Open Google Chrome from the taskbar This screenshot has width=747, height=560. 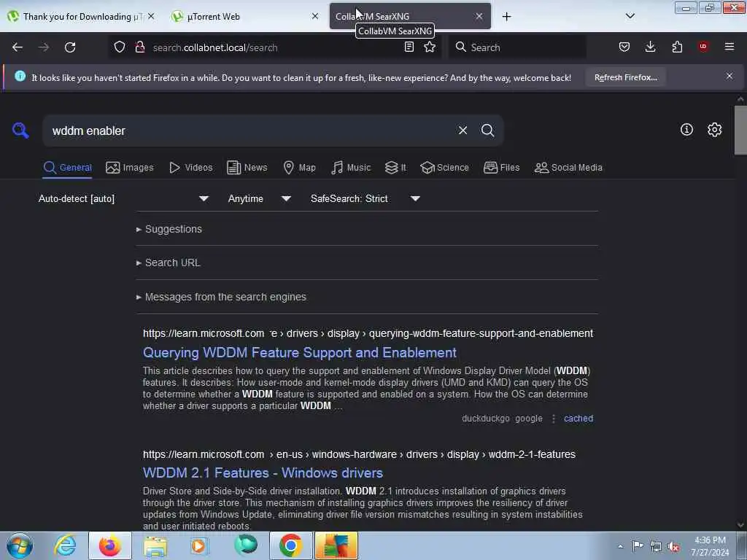coord(290,545)
